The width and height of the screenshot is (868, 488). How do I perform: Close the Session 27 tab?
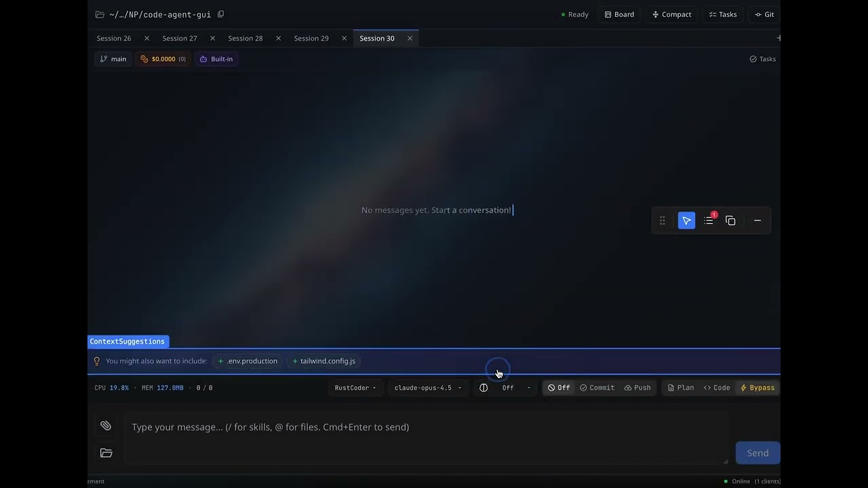point(212,39)
